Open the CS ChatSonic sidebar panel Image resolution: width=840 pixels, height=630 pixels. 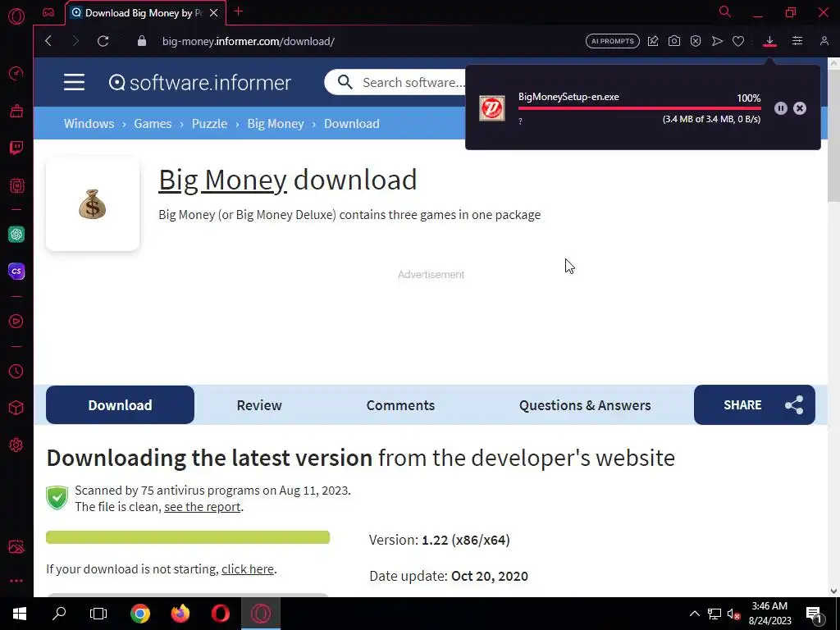[x=16, y=271]
